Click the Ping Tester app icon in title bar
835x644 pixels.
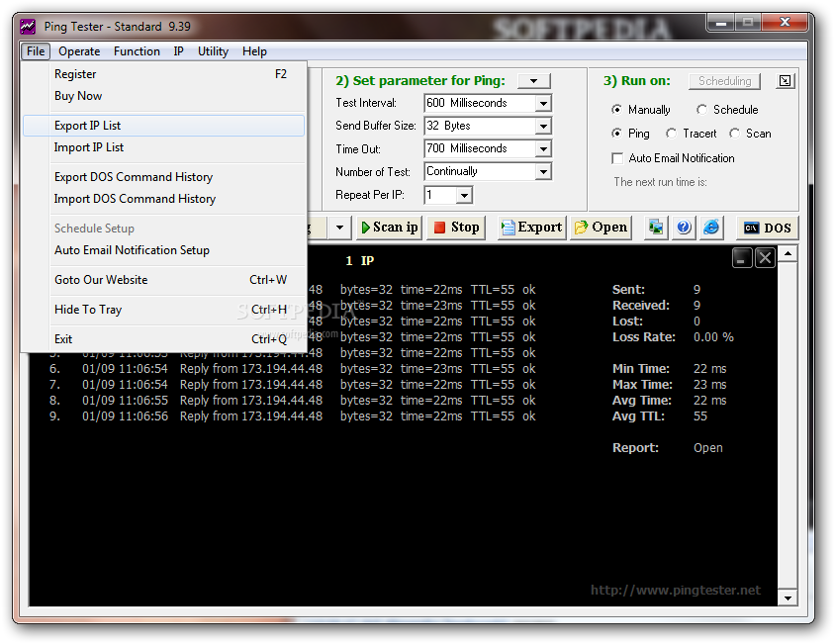click(28, 26)
